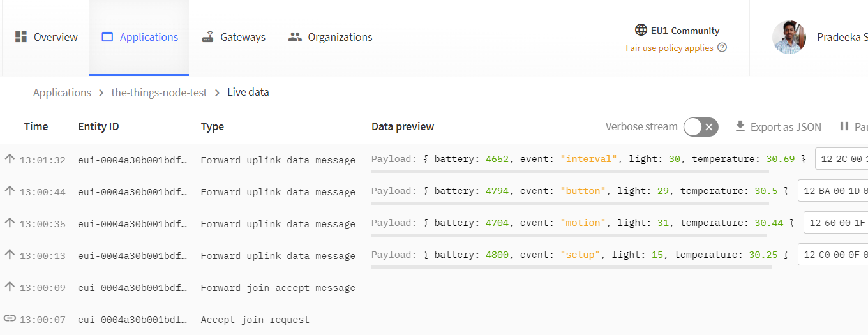Click scrollbar under interval payload
Screen dimensions: 868x335
point(570,171)
